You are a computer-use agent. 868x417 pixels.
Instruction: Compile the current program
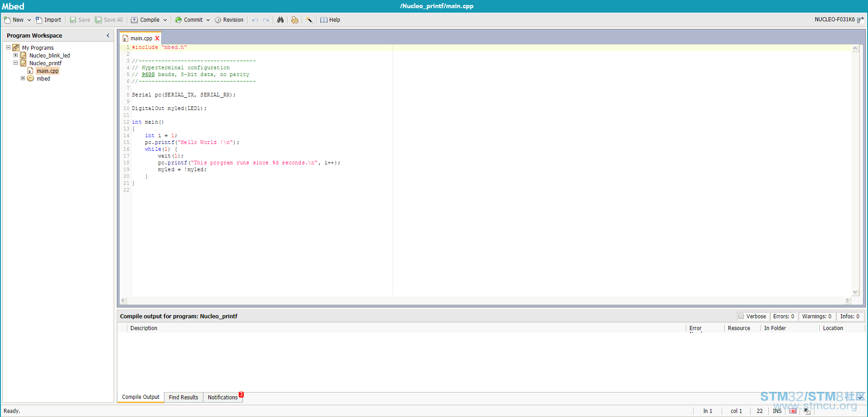(x=145, y=20)
